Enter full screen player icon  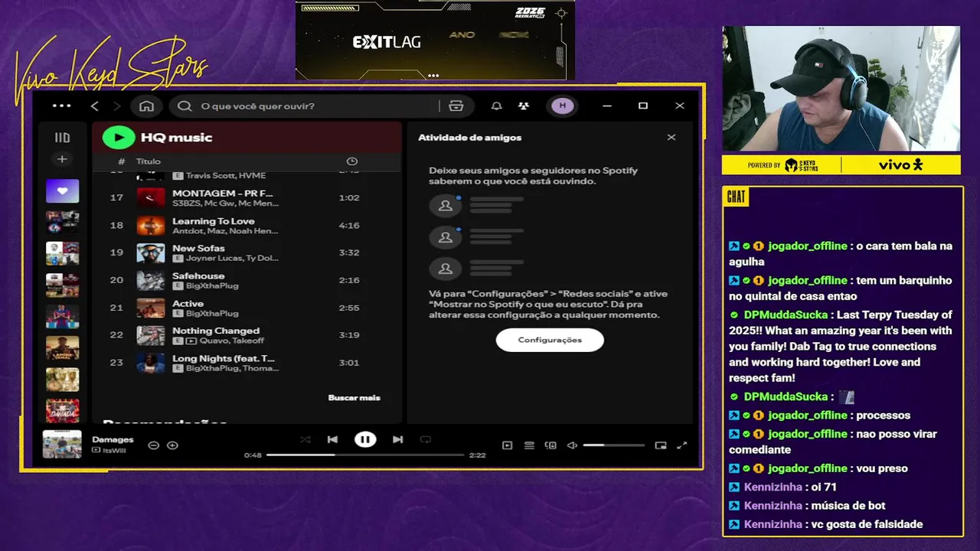(x=682, y=445)
